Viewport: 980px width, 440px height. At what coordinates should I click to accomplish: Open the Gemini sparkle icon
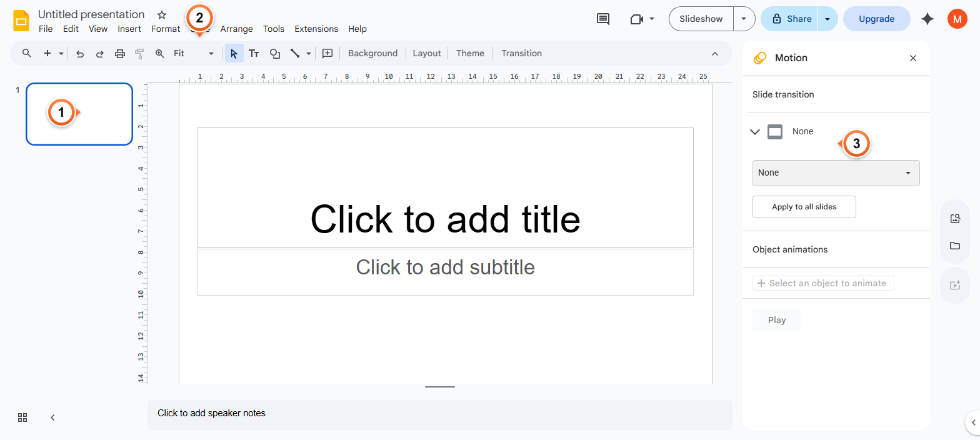coord(927,19)
